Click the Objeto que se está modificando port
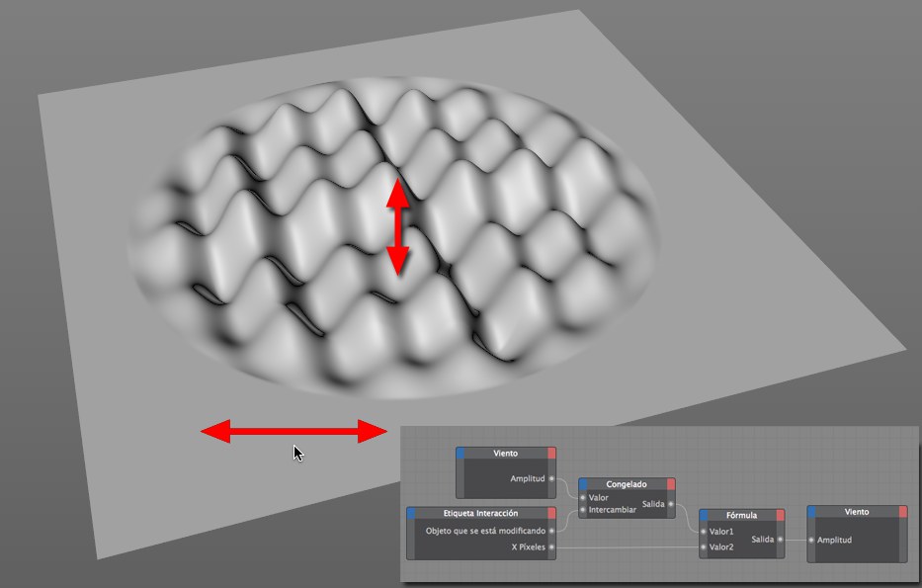 point(551,531)
